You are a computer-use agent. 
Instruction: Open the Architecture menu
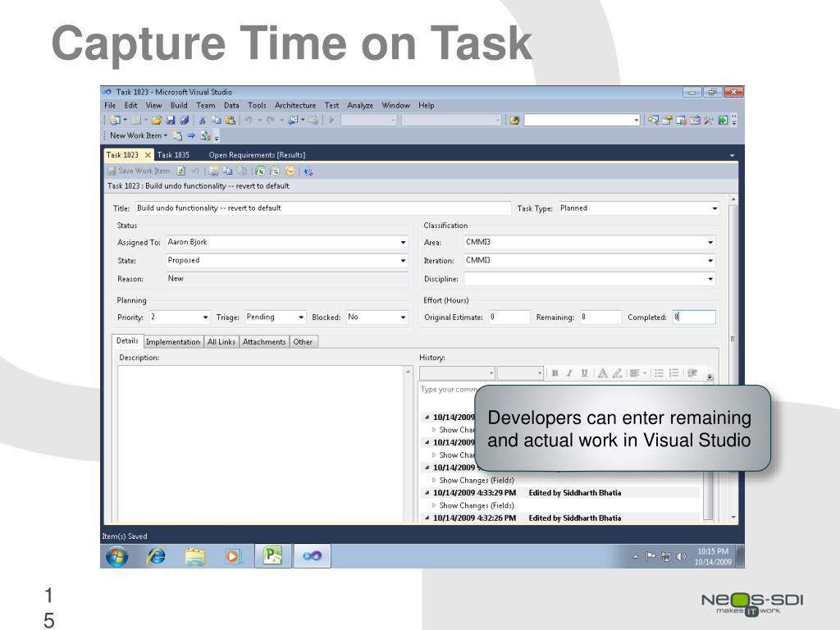(x=295, y=106)
